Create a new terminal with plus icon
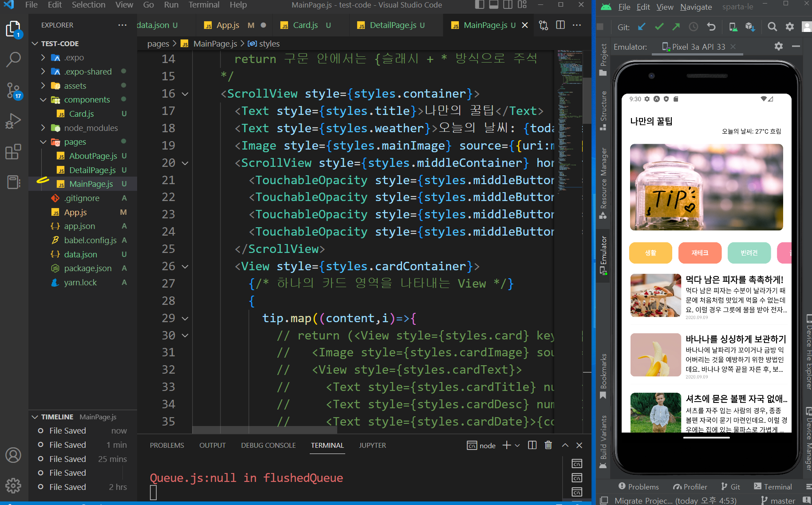The width and height of the screenshot is (812, 505). 507,445
